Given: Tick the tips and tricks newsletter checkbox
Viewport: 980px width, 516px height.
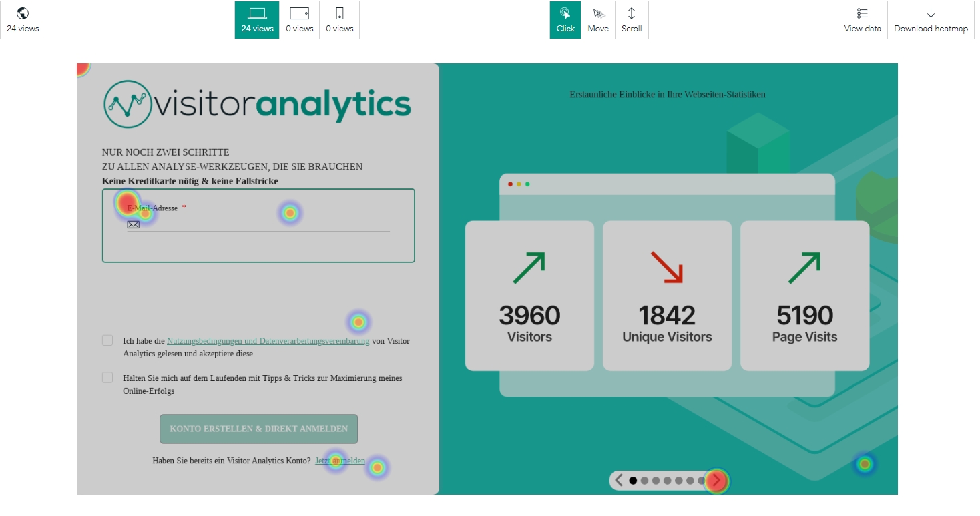Looking at the screenshot, I should pyautogui.click(x=107, y=378).
